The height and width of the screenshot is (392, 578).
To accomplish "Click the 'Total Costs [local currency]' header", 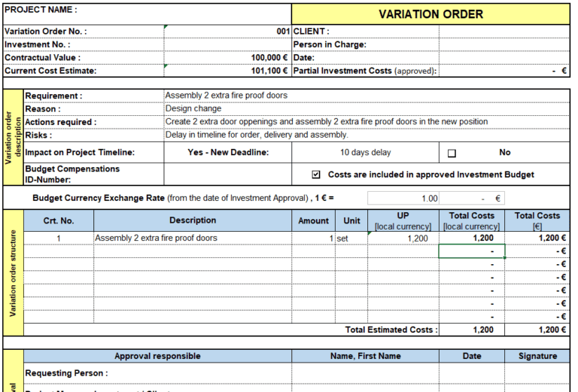I will 471,220.
